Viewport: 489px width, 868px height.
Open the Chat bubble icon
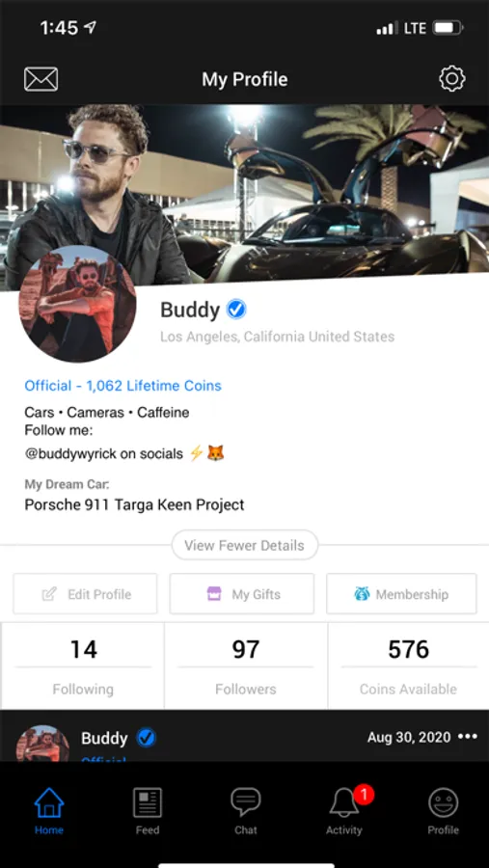tap(245, 810)
